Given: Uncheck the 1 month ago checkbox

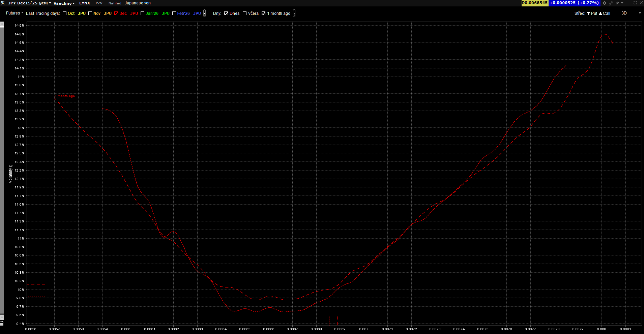Looking at the screenshot, I should point(264,13).
